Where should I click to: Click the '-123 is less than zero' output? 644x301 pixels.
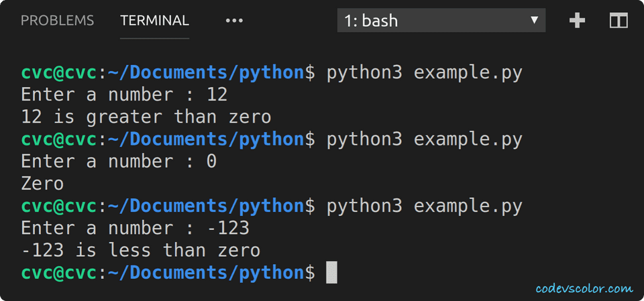[x=140, y=251]
